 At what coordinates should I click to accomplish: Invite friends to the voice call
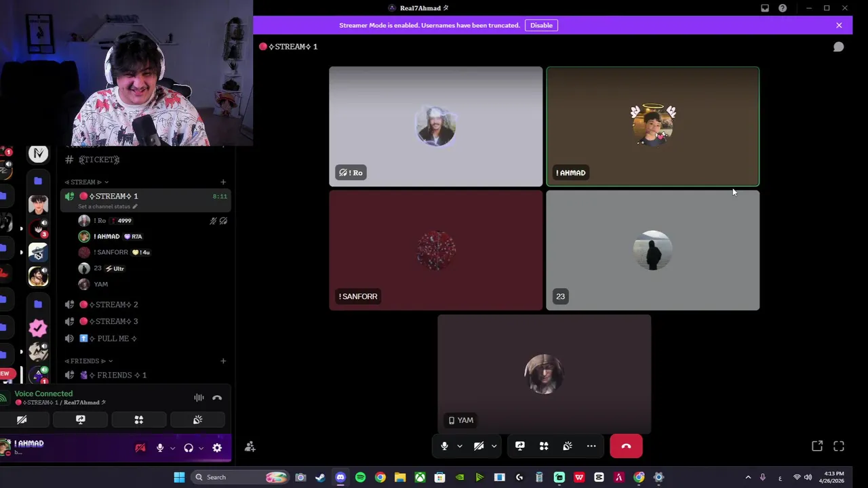250,446
